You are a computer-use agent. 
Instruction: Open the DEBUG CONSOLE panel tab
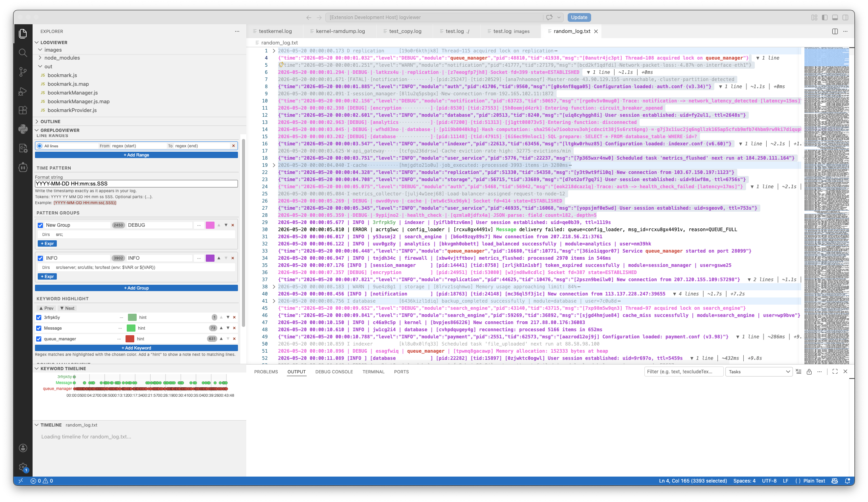coord(334,372)
